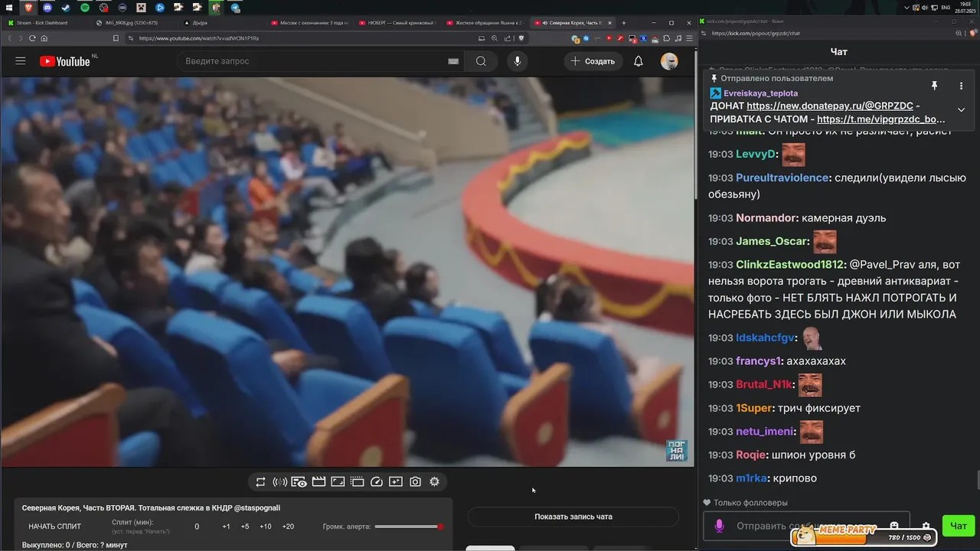Reload the YouTube page in the browser

31,38
